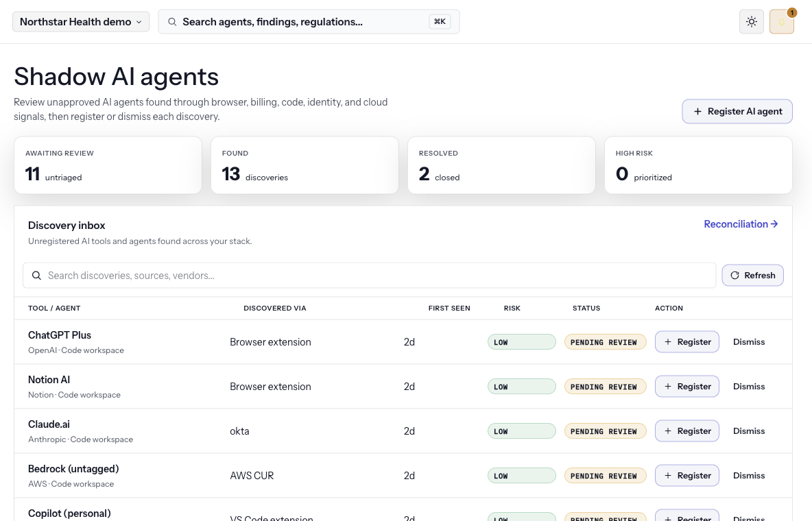Click the 2d first seen value for Claude.ai
The image size is (812, 521).
pos(409,431)
